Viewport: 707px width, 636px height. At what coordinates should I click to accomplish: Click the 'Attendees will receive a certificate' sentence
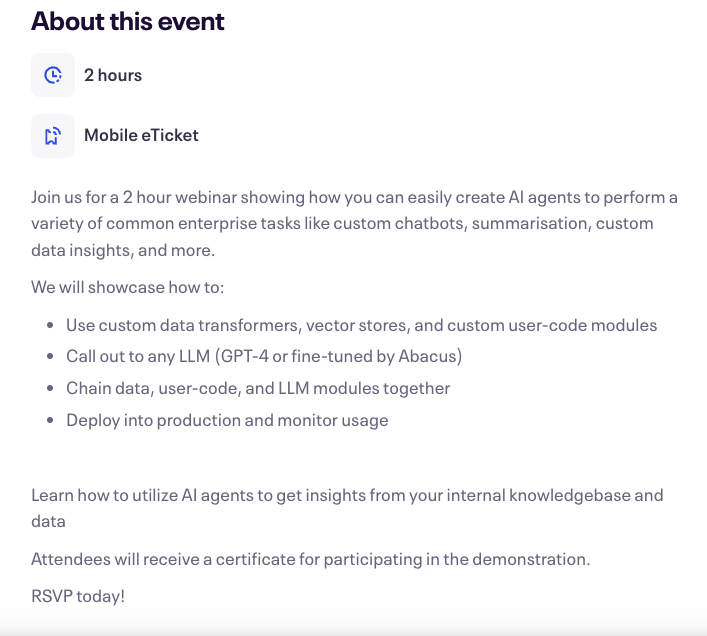(311, 559)
